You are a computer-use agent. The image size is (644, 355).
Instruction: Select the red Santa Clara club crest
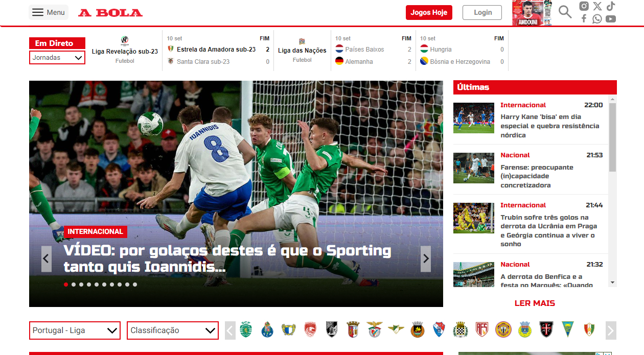tap(310, 329)
